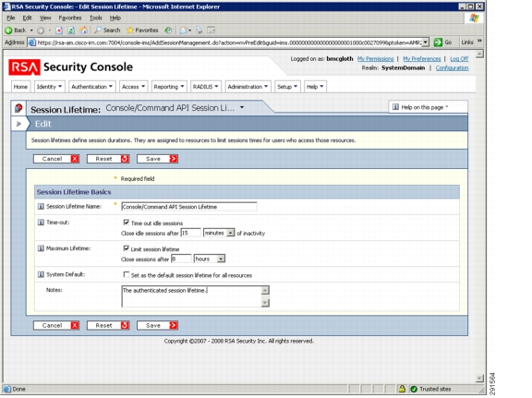Viewport: 532px width, 398px height.
Task: Click the arrow icon beside Edit
Action: pos(19,124)
